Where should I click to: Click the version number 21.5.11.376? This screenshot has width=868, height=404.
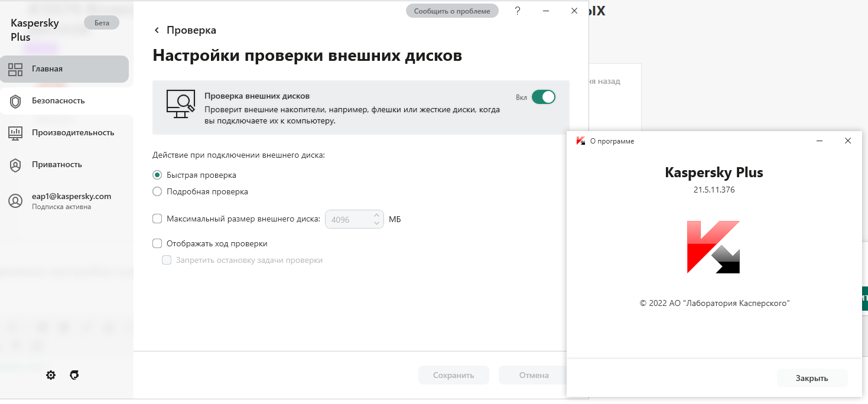click(x=714, y=190)
